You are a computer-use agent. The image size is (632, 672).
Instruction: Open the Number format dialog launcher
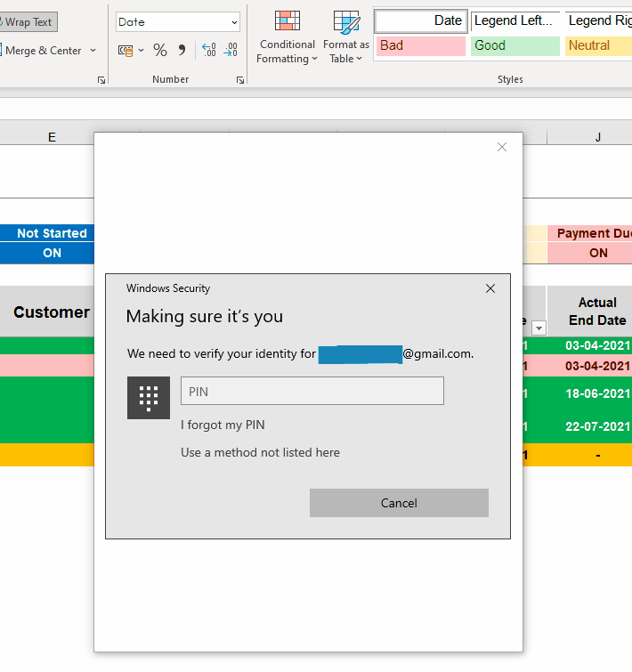[x=240, y=80]
